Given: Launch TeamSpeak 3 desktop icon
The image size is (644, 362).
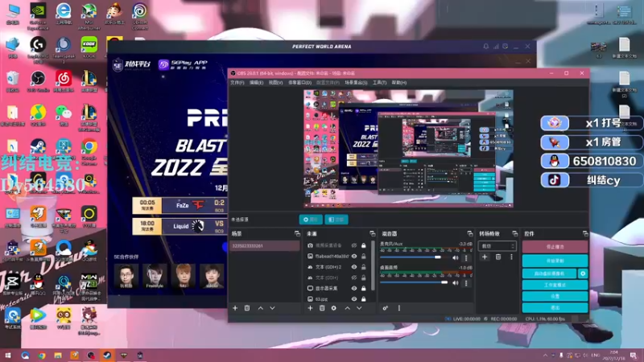Looking at the screenshot, I should [x=64, y=50].
